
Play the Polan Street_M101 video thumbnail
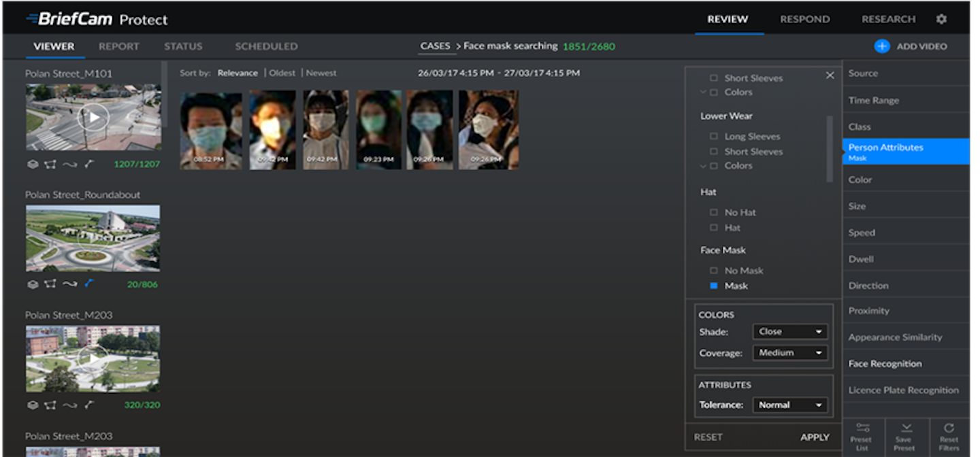pyautogui.click(x=93, y=116)
